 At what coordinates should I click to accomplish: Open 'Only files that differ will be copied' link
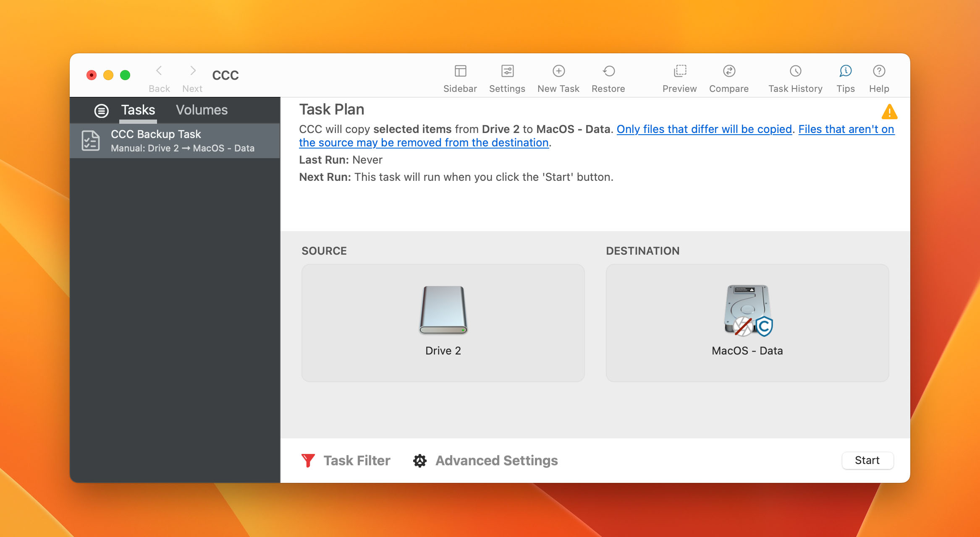704,129
